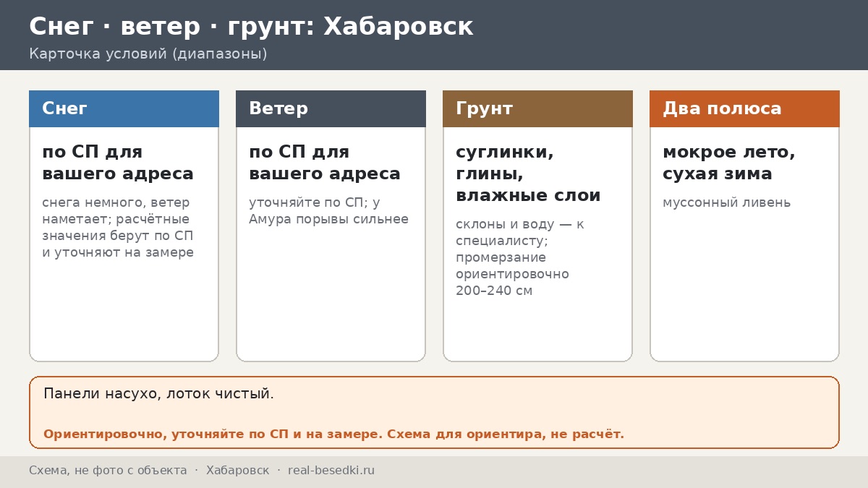
Task: Click the text 'муссонный ливень'
Action: coord(727,202)
